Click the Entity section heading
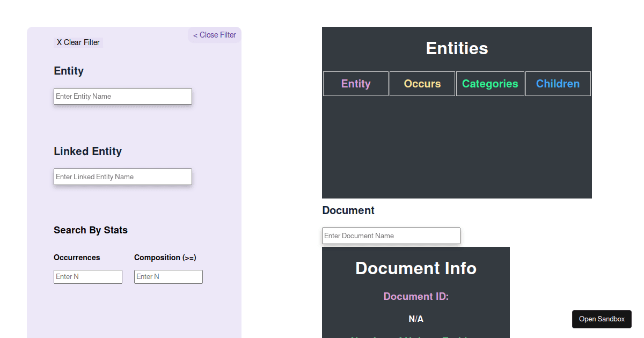644x338 pixels. 68,70
